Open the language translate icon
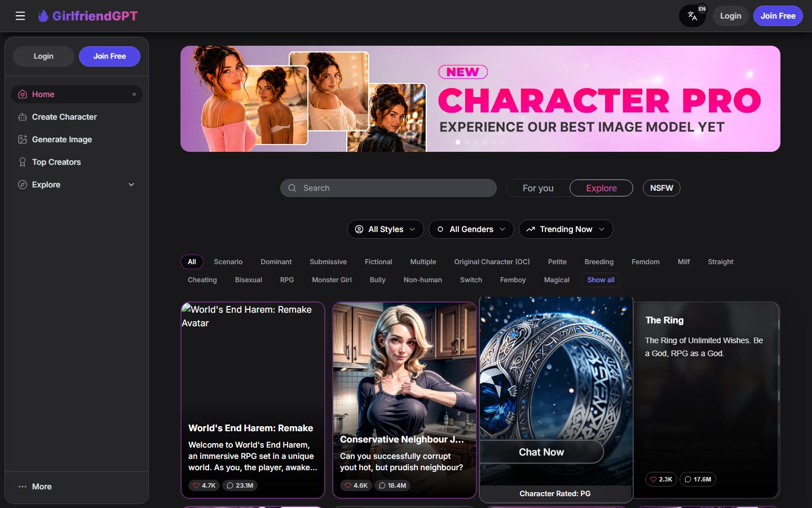The height and width of the screenshot is (508, 812). [692, 16]
